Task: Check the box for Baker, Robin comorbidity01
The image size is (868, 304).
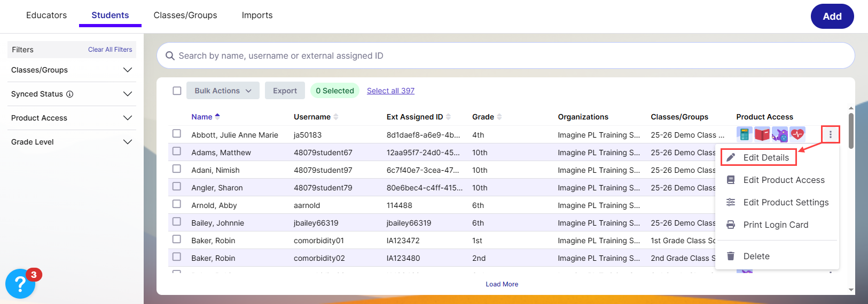Action: coord(177,239)
